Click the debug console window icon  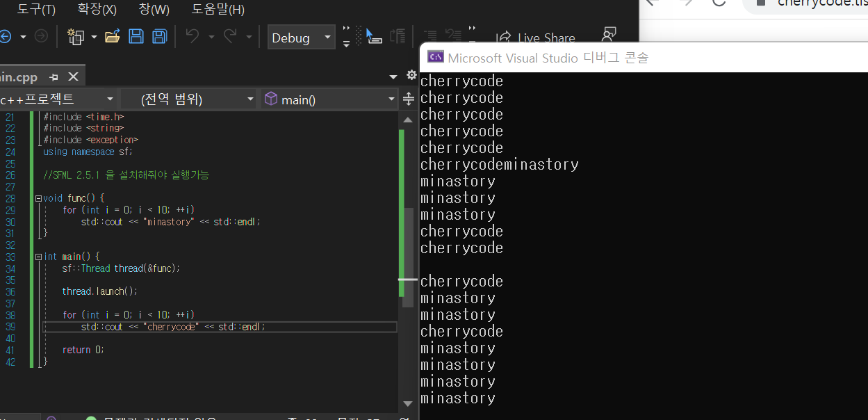436,57
